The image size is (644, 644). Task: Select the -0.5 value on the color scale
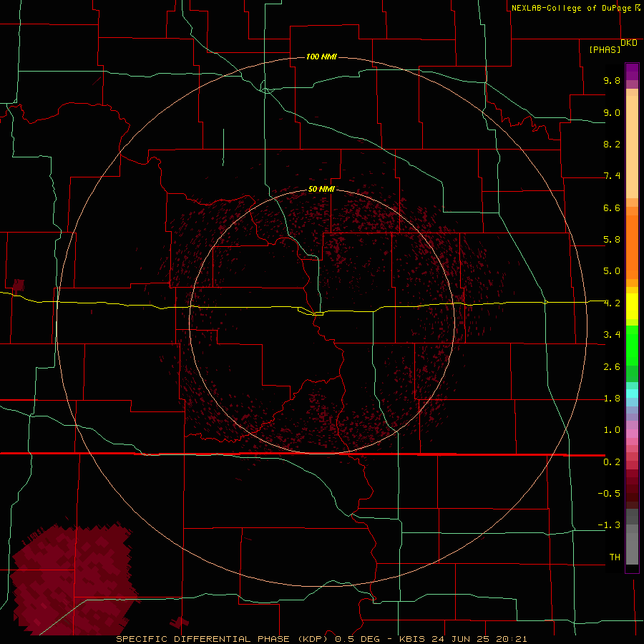click(x=609, y=494)
